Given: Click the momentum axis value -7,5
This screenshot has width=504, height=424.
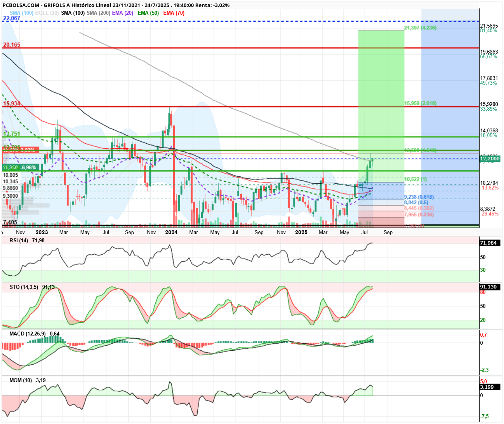Looking at the screenshot, I should 485,416.
